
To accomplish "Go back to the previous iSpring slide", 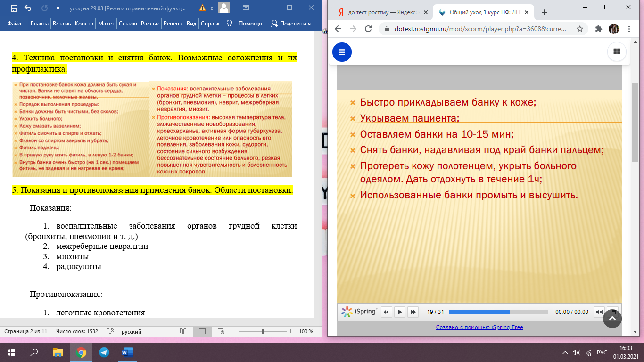I will point(387,312).
